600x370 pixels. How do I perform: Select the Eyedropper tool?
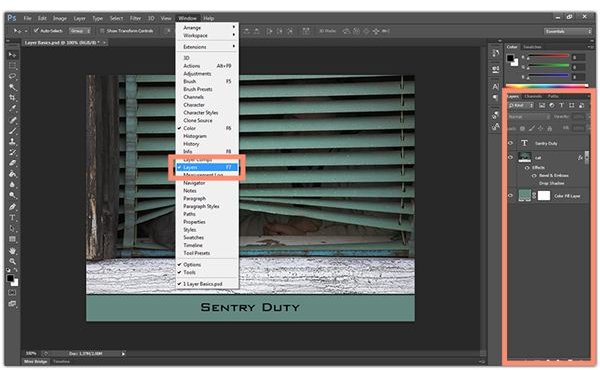pyautogui.click(x=12, y=109)
